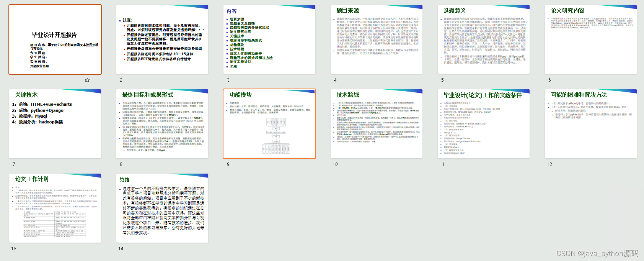644x261 pixels.
Task: Click the highlighted 功能模块 slide thumbnail
Action: (269, 124)
